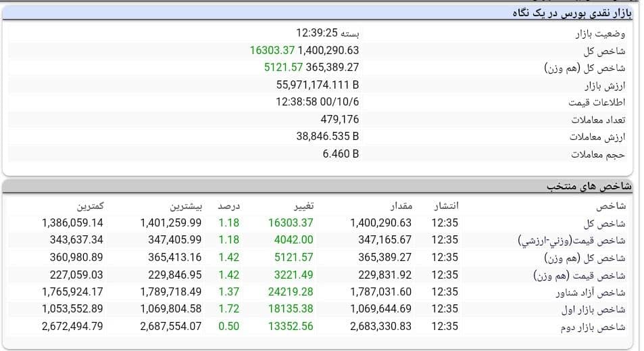
Task: Click table value 229,831.92
Action: coord(385,275)
